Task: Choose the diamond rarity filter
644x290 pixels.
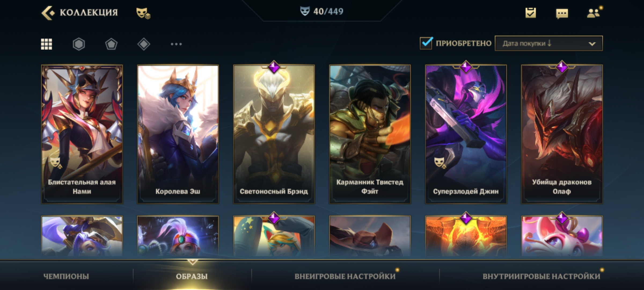Action: coord(144,44)
